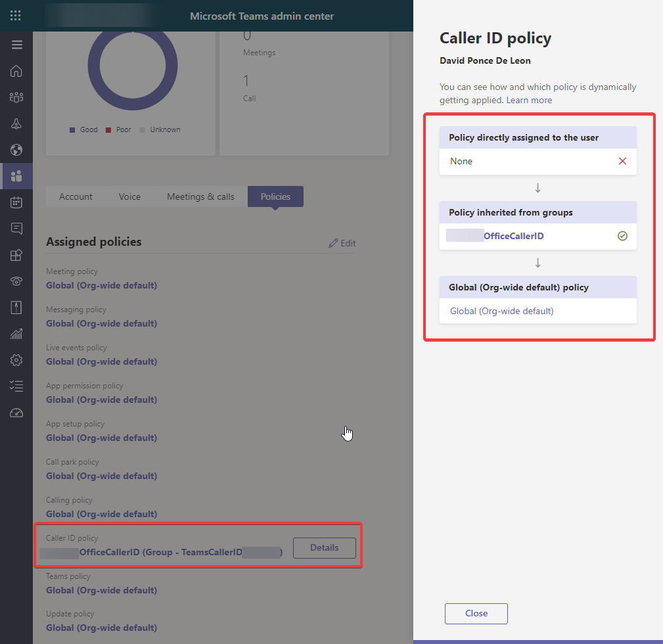The image size is (663, 644).
Task: Click Edit assigned policies
Action: (342, 243)
